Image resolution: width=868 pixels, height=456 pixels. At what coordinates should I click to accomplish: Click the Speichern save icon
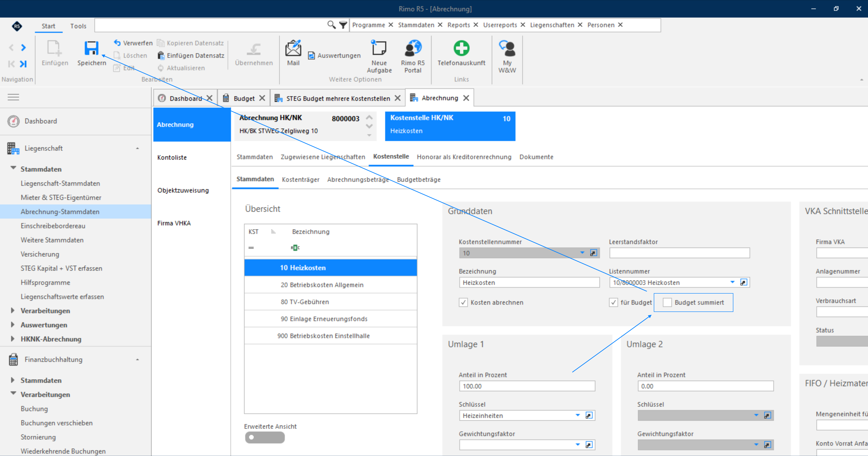(x=91, y=48)
